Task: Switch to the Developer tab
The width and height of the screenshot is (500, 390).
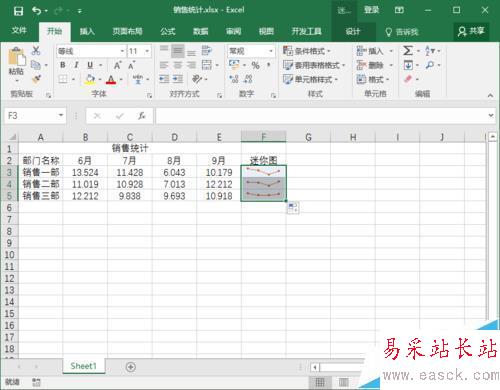Action: [x=307, y=31]
